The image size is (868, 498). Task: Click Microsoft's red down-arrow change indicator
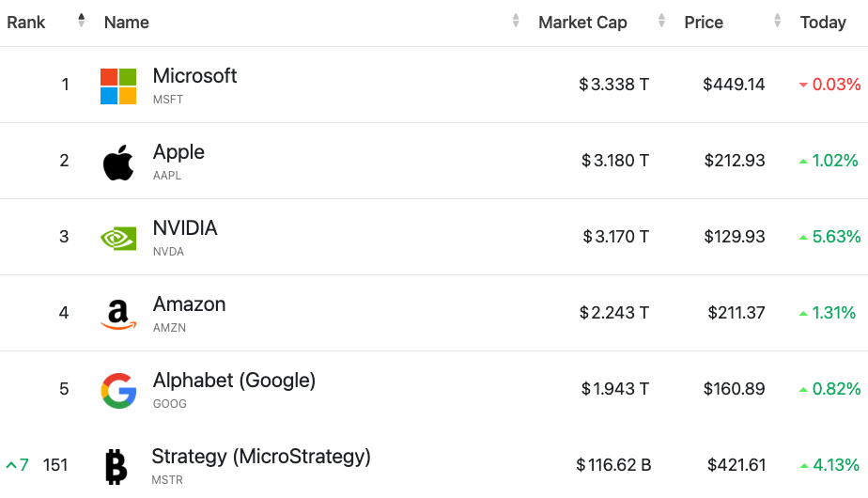pyautogui.click(x=803, y=85)
